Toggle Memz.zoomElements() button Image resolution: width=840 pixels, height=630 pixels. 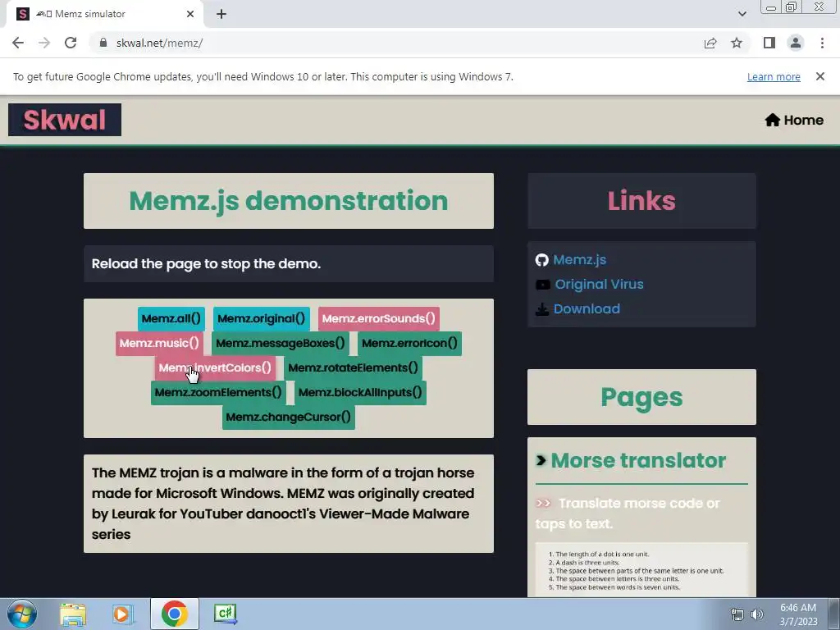218,393
